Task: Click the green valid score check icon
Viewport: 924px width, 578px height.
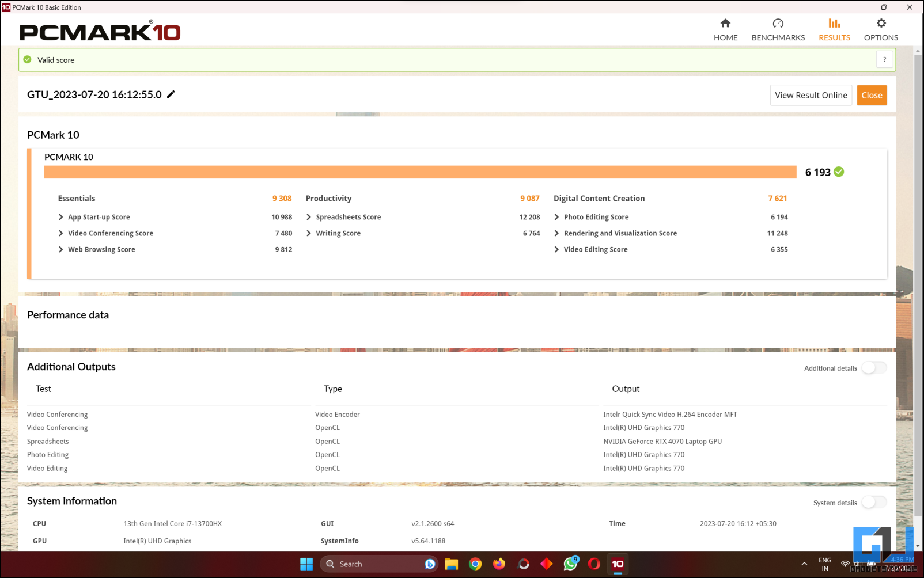Action: click(x=27, y=59)
